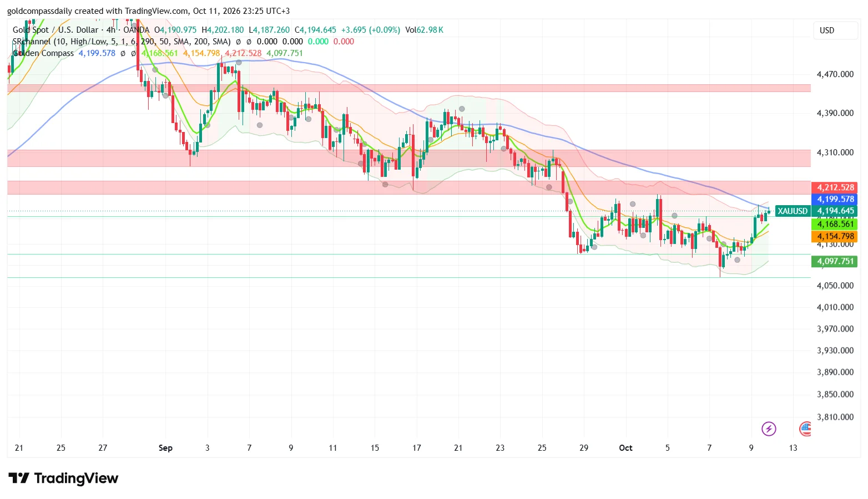The width and height of the screenshot is (868, 499).
Task: Click the Golden Compass indicator legend
Action: click(x=43, y=53)
